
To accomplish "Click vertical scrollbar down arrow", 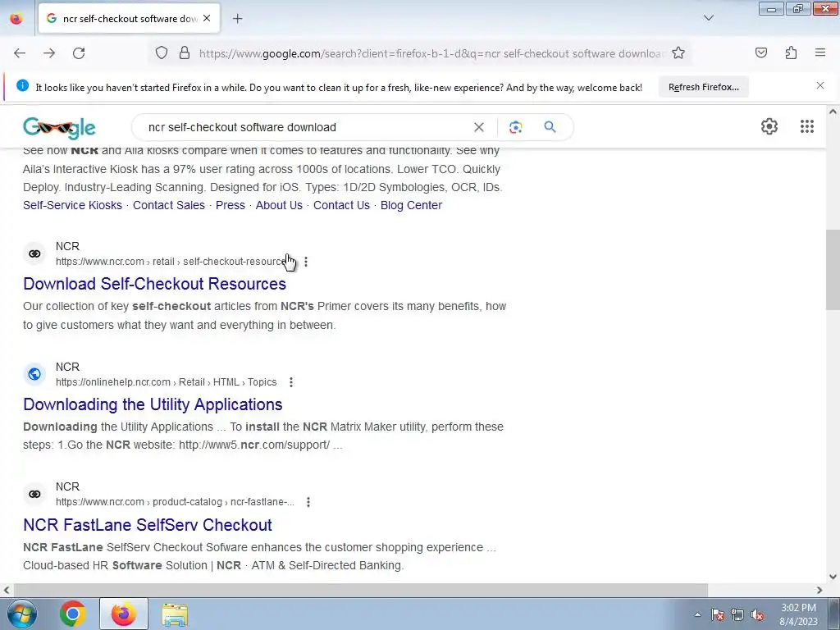I will (x=833, y=577).
